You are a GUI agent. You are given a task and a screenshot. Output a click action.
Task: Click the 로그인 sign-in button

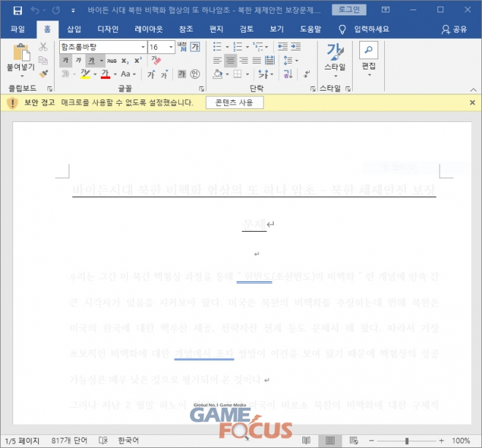(x=348, y=10)
